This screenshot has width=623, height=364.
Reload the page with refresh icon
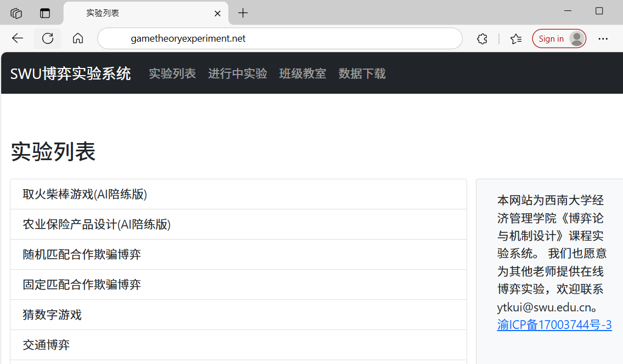point(48,38)
